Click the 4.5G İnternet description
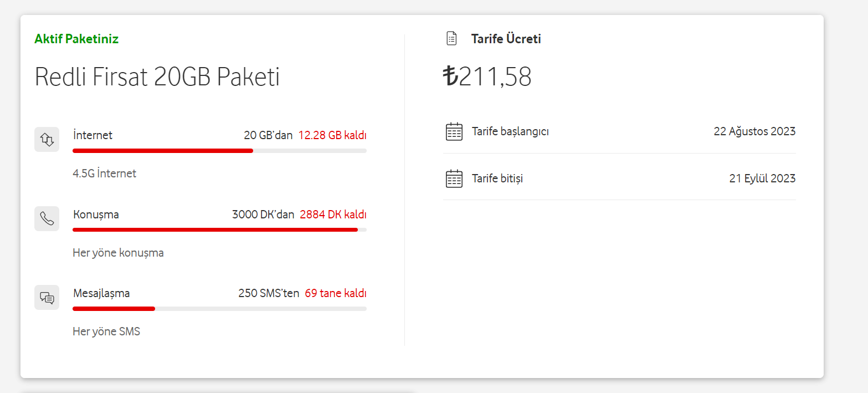Image resolution: width=868 pixels, height=393 pixels. pos(104,173)
